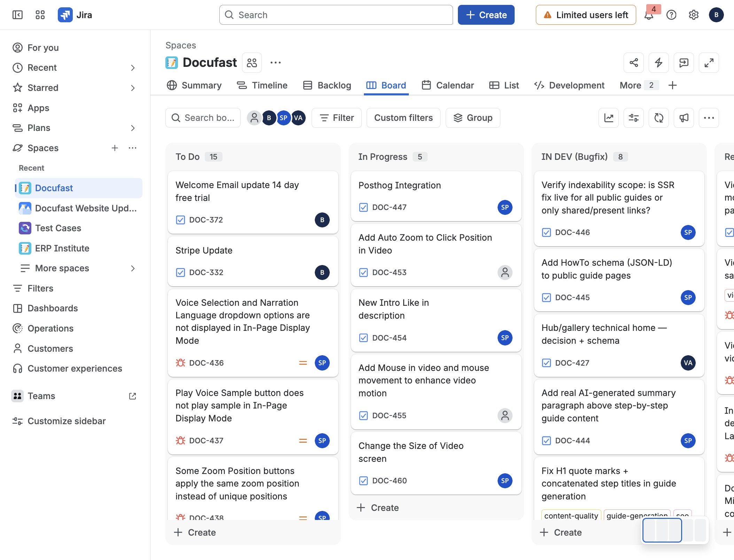Screen dimensions: 734x560
Task: Open the team members icon beside Docufast
Action: (252, 63)
